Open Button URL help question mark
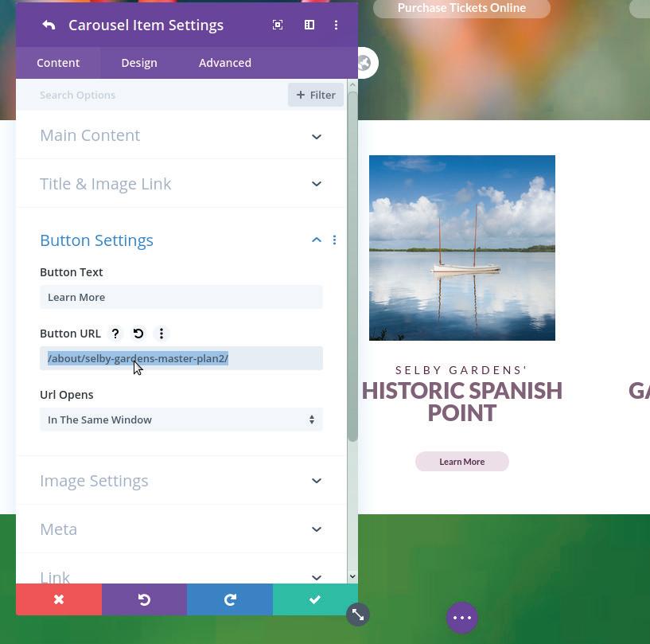This screenshot has height=644, width=650. [x=115, y=334]
